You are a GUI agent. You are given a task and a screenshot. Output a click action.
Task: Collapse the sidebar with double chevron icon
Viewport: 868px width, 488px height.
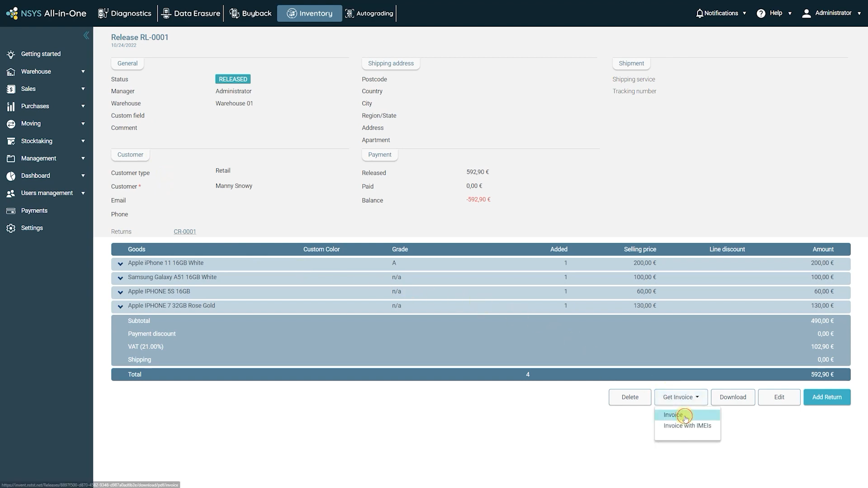pos(86,35)
